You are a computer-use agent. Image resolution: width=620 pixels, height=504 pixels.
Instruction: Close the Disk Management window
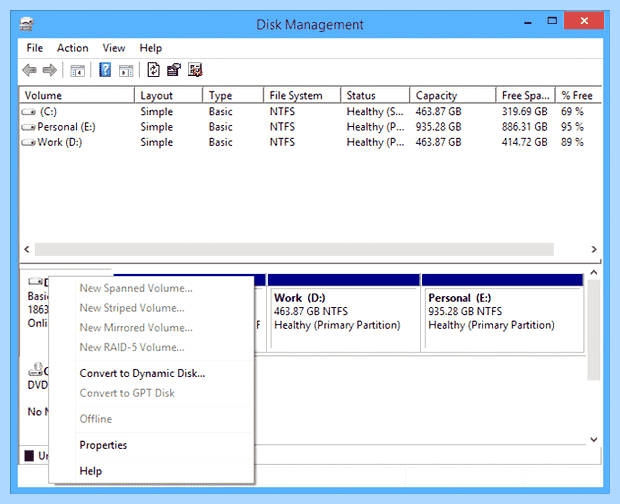pyautogui.click(x=584, y=21)
